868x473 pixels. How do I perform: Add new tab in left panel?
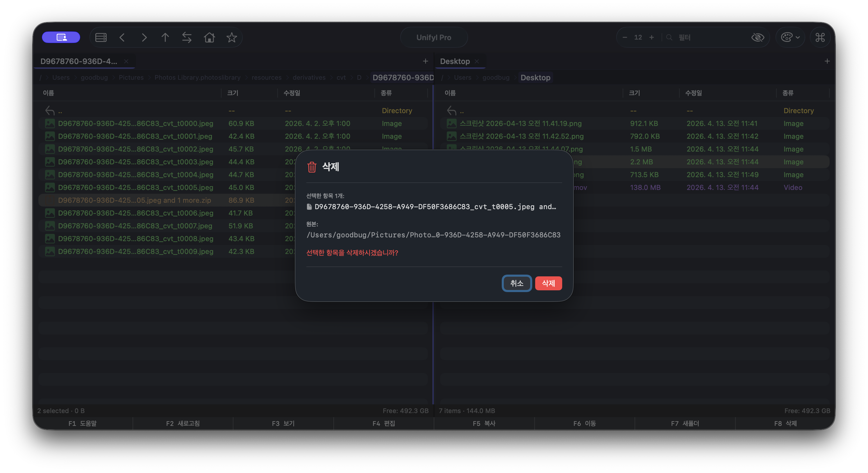tap(425, 61)
